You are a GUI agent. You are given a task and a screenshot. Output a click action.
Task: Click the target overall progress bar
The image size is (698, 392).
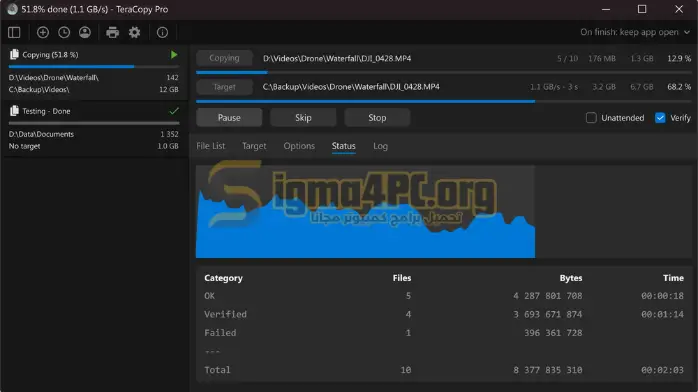point(444,101)
